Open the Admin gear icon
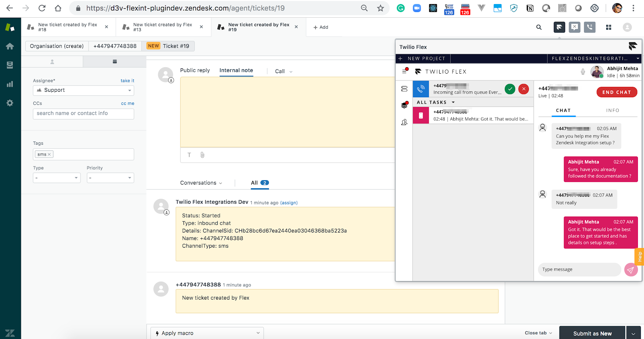Screen dimensions: 644x339 tap(10, 103)
